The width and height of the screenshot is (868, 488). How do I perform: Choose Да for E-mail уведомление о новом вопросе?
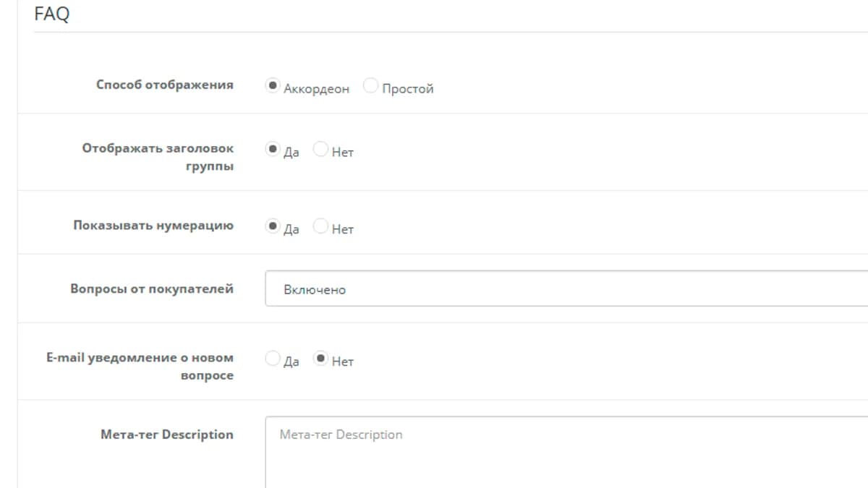tap(273, 359)
